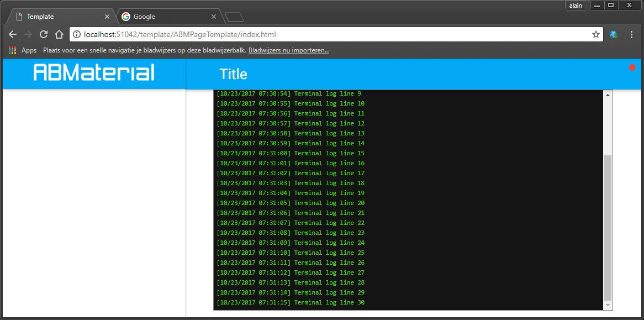Select Terminal log line 25

click(x=291, y=253)
